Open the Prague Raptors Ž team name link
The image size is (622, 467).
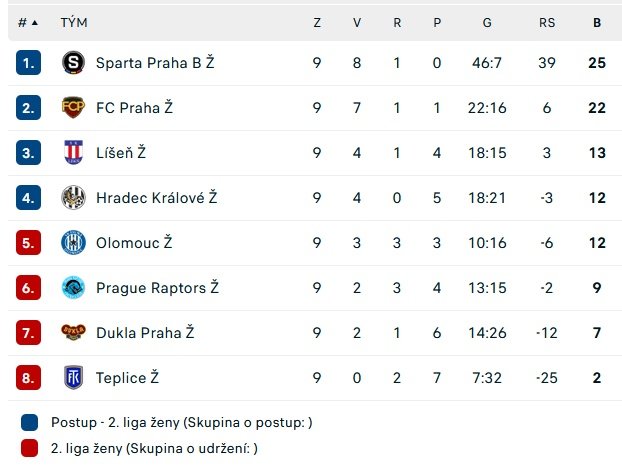(x=157, y=288)
